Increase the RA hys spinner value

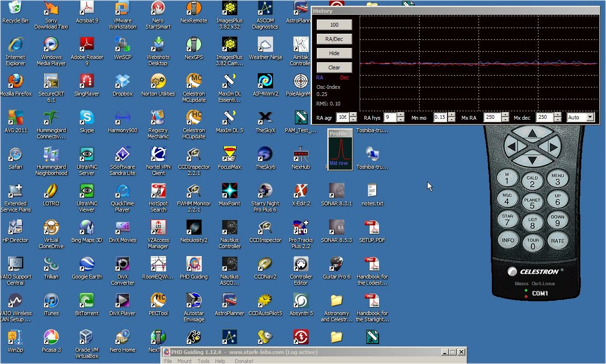(x=401, y=115)
